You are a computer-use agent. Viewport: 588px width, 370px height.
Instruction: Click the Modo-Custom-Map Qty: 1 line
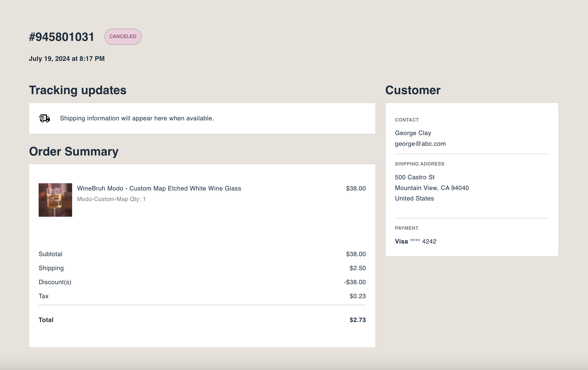(111, 199)
